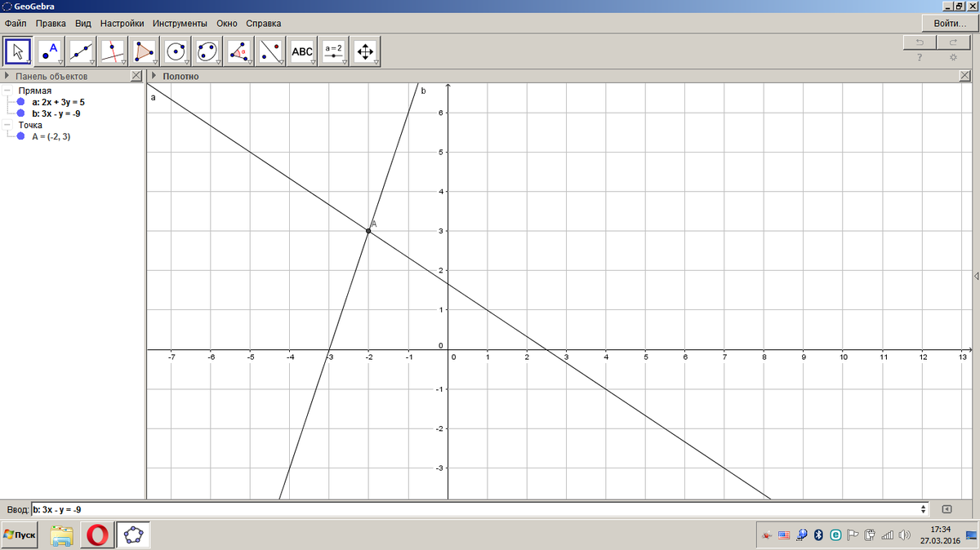Expand the Полотно style bar triangle
980x550 pixels.
[x=154, y=76]
